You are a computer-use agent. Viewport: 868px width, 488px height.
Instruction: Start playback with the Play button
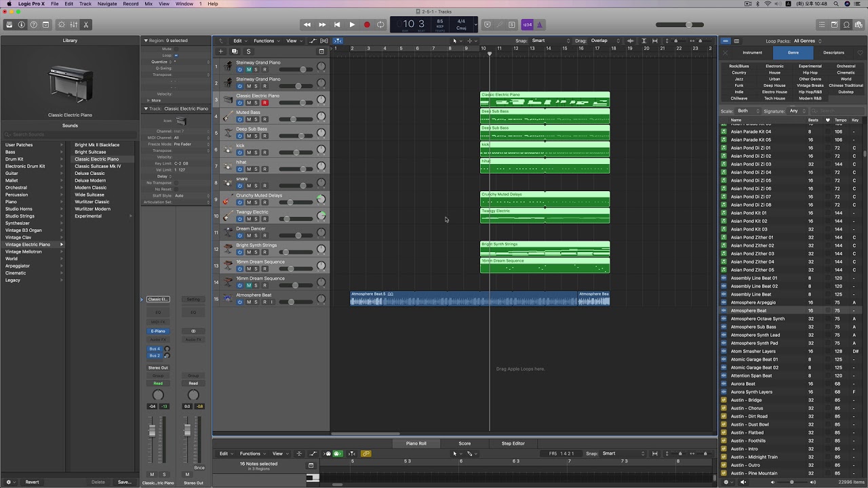pyautogui.click(x=352, y=25)
